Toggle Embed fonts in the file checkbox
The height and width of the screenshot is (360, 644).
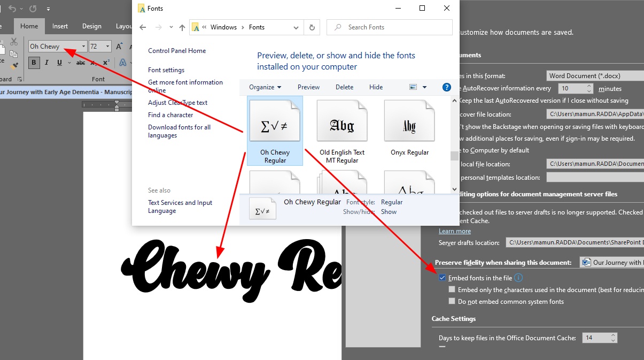(x=442, y=278)
